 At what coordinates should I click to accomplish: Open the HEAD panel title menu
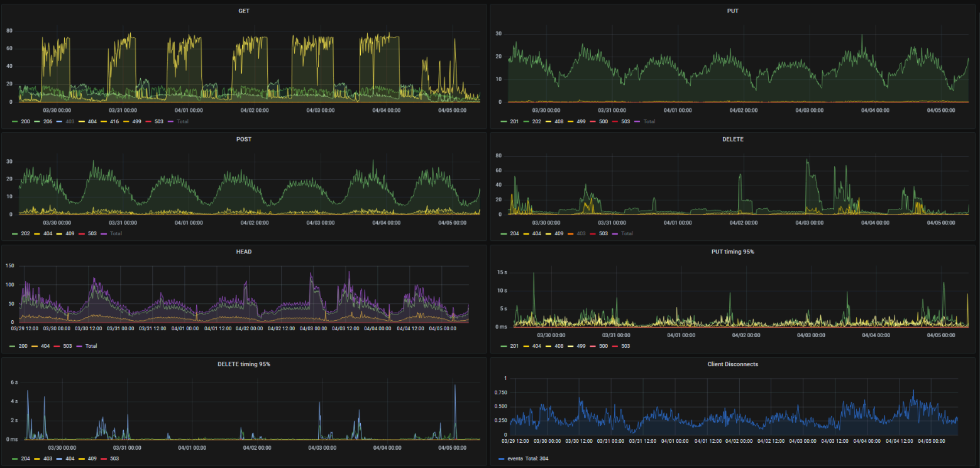click(x=244, y=252)
